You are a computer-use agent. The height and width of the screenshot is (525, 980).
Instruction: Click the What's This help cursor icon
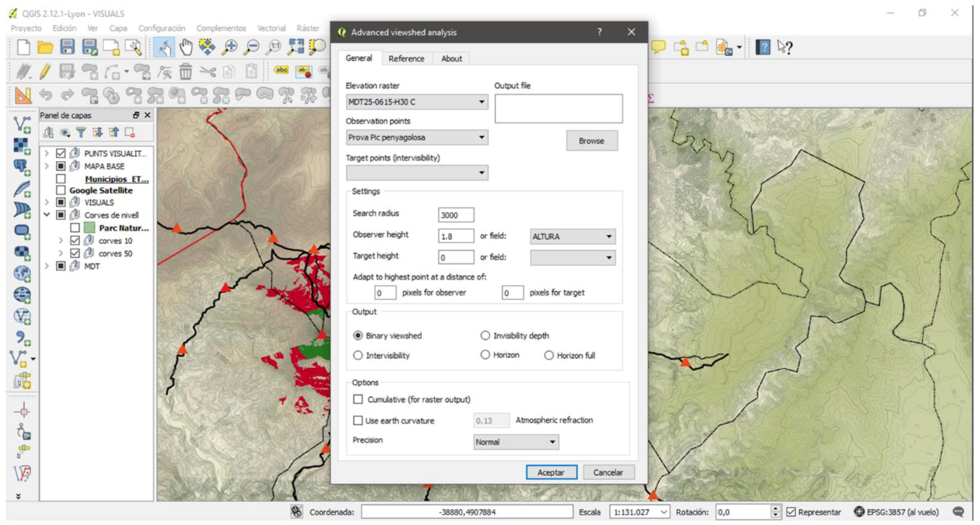[785, 47]
